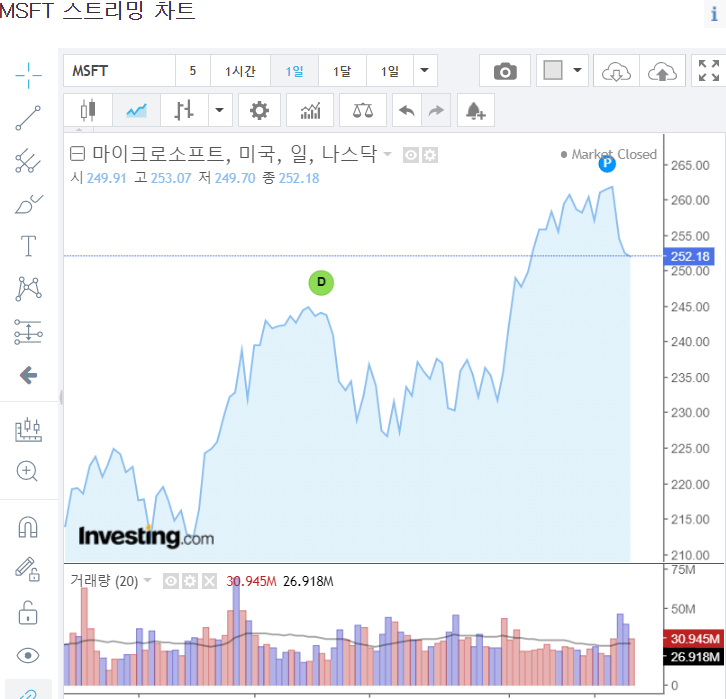Select the 1달 interval
The width and height of the screenshot is (726, 699).
coord(342,71)
